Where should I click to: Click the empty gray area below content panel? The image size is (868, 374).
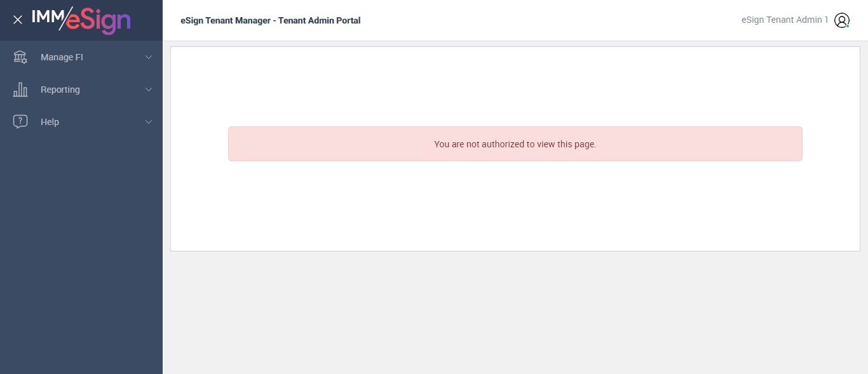point(515,311)
